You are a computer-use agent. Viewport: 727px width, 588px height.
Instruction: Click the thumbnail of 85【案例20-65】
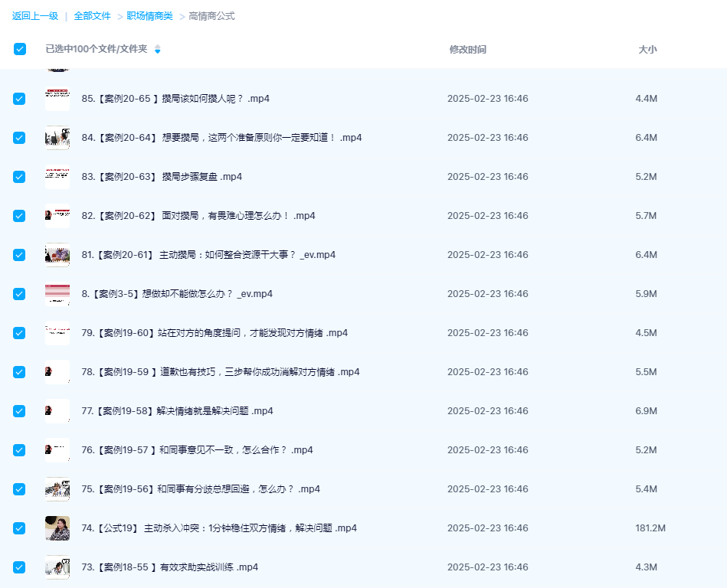coord(57,98)
